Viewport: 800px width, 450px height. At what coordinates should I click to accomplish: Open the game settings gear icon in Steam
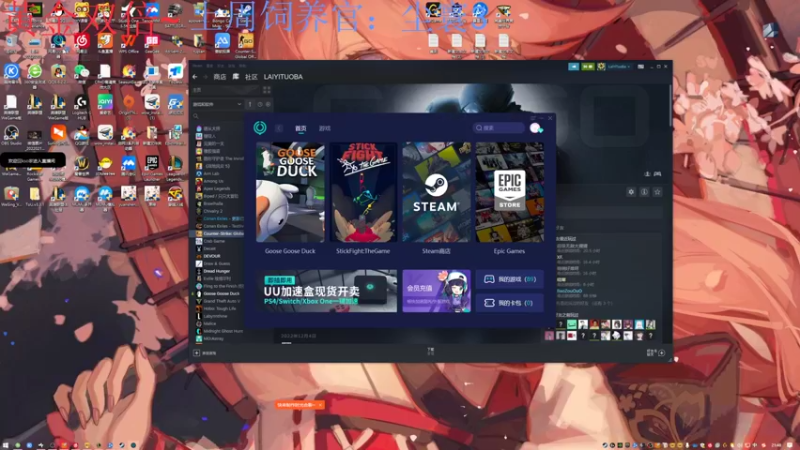pos(631,192)
